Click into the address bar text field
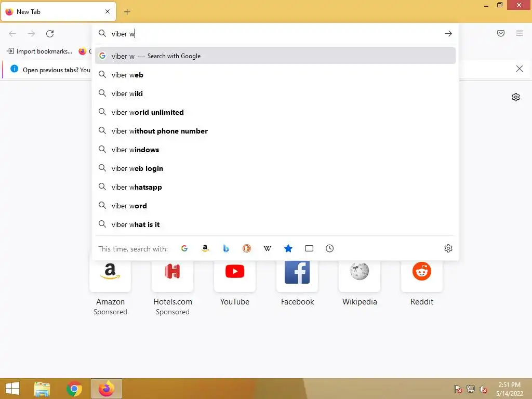 point(275,34)
